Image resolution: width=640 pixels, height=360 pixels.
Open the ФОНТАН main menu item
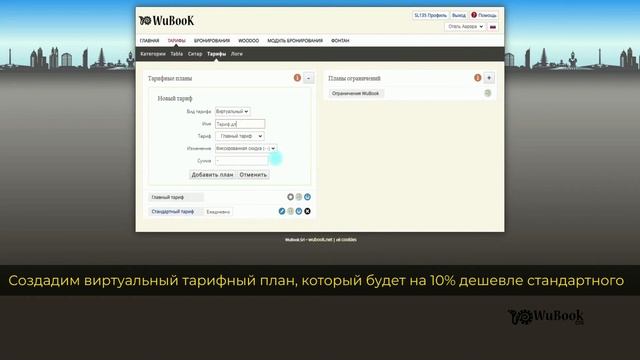[x=340, y=41]
